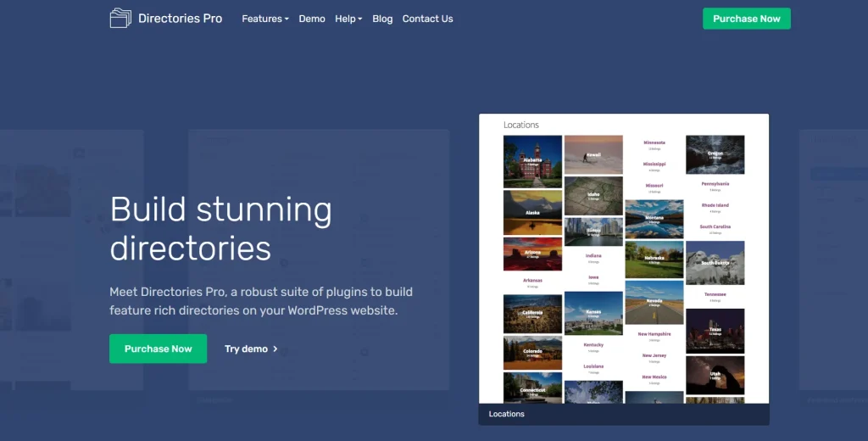868x441 pixels.
Task: Open the South Dakota Mount Rushmore thumbnail
Action: coord(715,263)
